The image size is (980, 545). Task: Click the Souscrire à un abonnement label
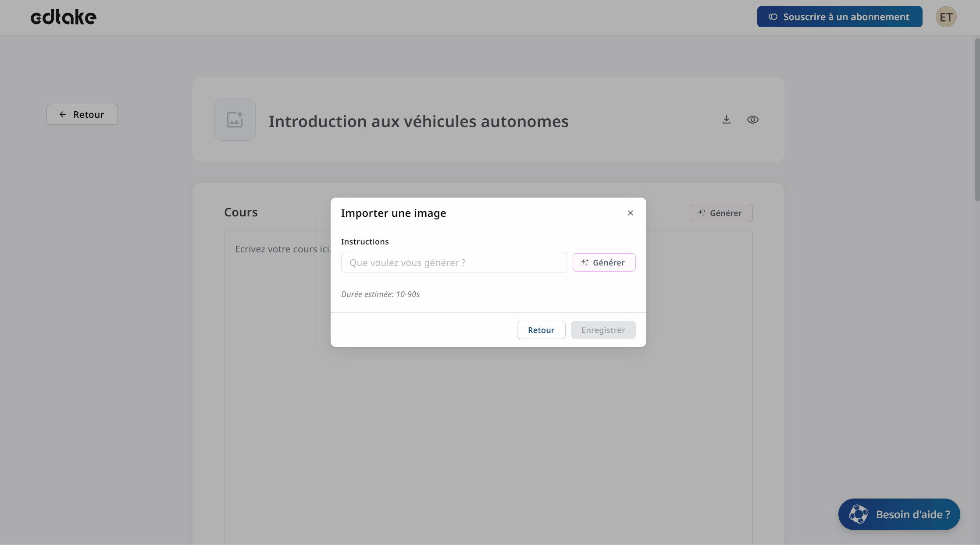point(846,17)
